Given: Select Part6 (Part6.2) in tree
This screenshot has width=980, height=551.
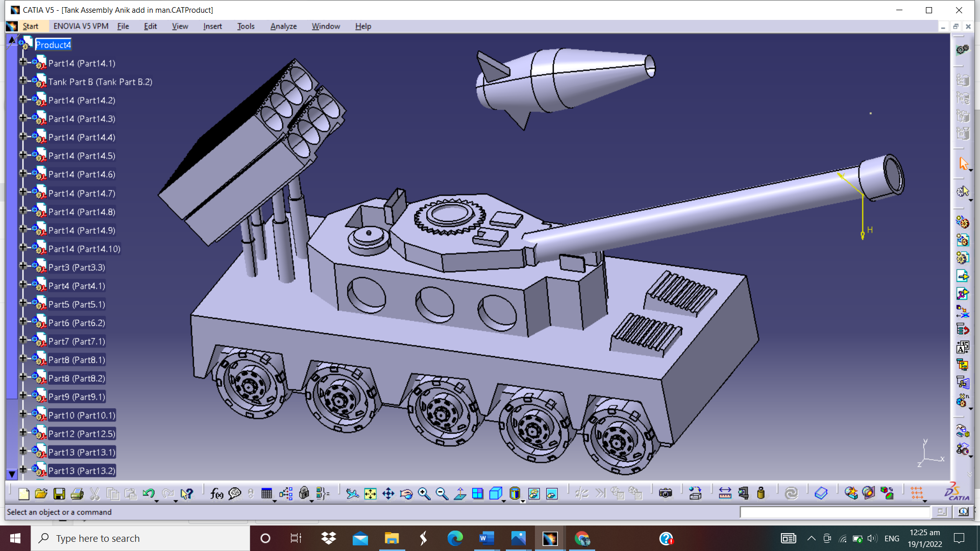Looking at the screenshot, I should [77, 323].
